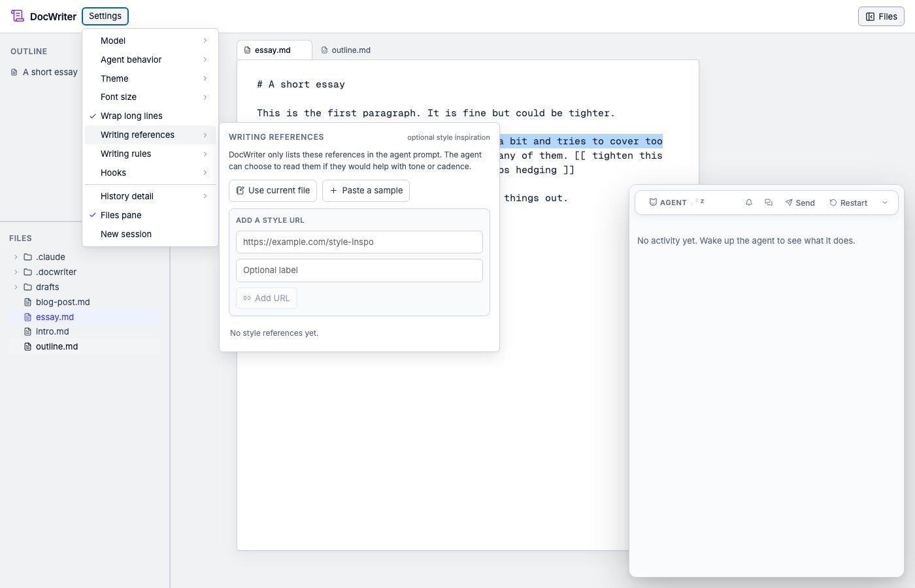Click the Paste a sample button
915x588 pixels.
pos(366,191)
